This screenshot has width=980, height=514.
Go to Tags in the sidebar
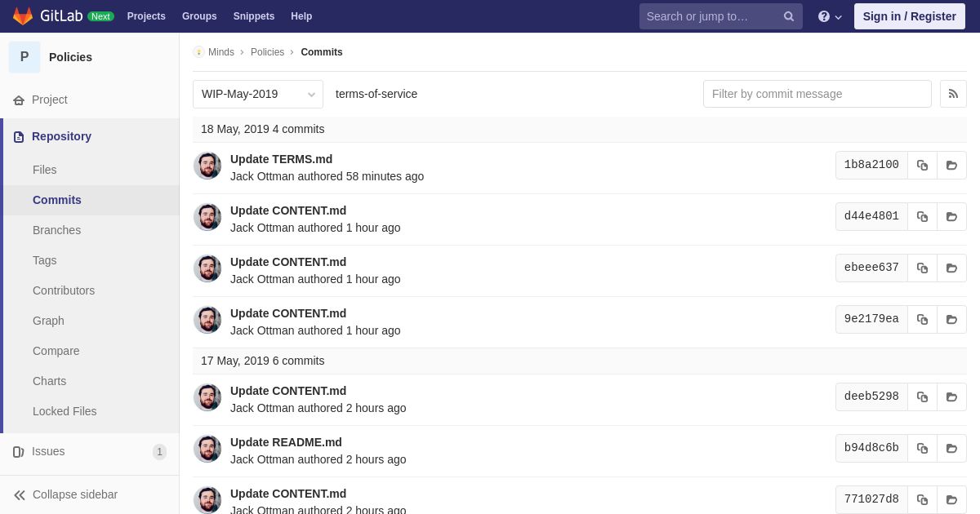(x=45, y=260)
